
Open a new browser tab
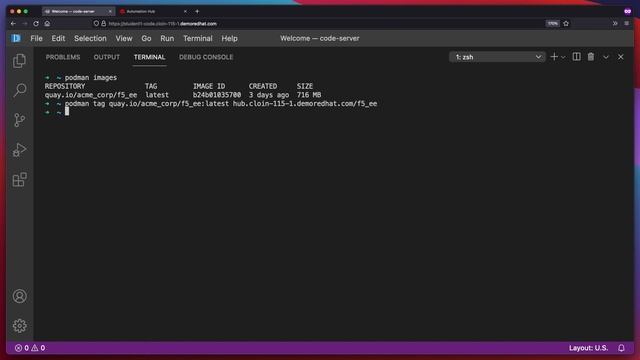tap(197, 11)
